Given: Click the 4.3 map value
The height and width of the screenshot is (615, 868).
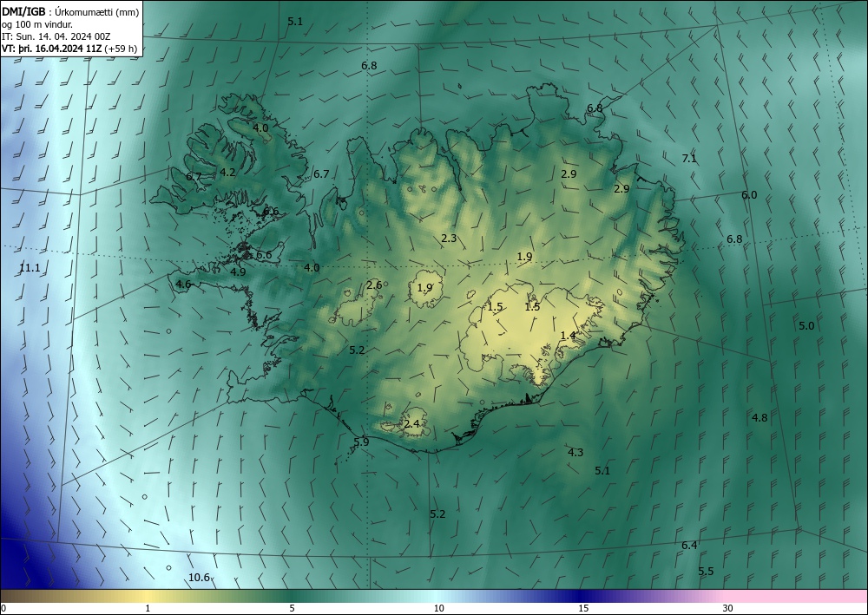Looking at the screenshot, I should (x=575, y=453).
